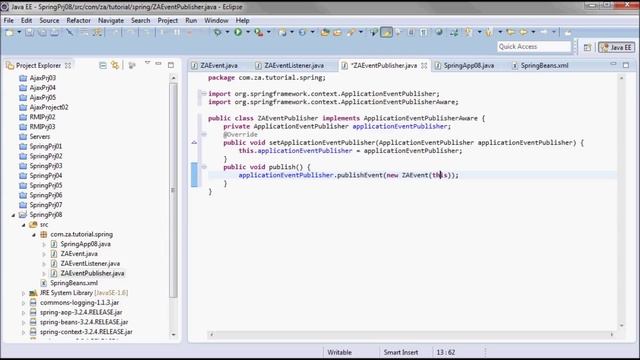The height and width of the screenshot is (360, 640).
Task: Click the Java EE perspective button
Action: 616,47
